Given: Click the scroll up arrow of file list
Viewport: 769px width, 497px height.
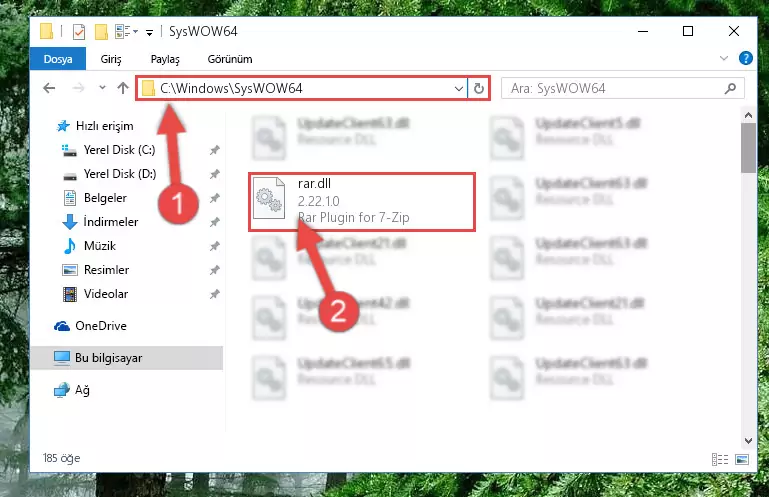Looking at the screenshot, I should [748, 116].
